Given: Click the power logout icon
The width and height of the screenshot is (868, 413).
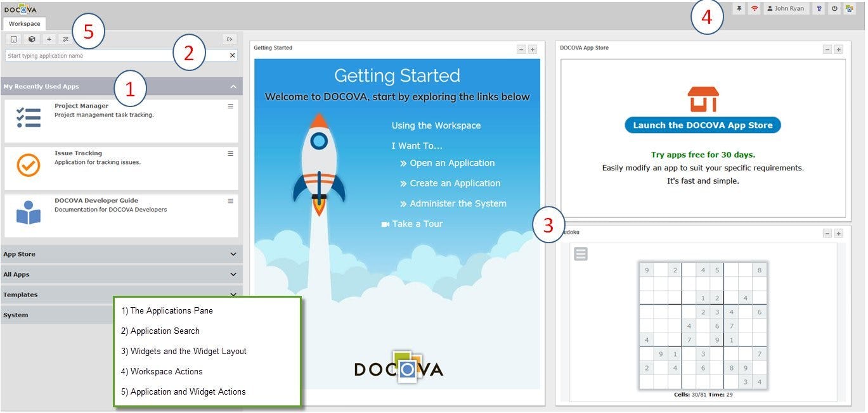Looking at the screenshot, I should pyautogui.click(x=834, y=8).
